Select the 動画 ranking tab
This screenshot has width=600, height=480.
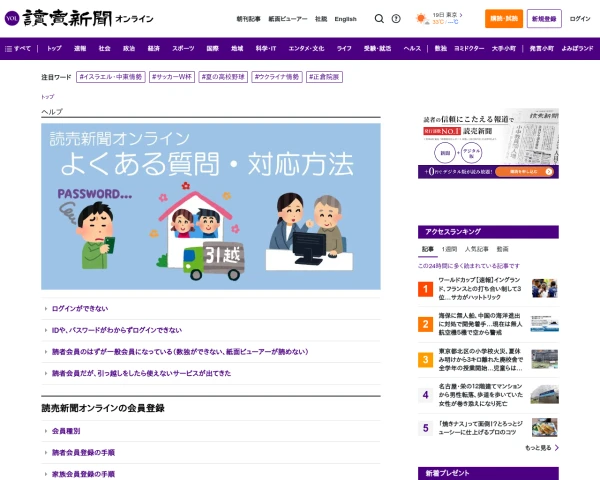502,249
